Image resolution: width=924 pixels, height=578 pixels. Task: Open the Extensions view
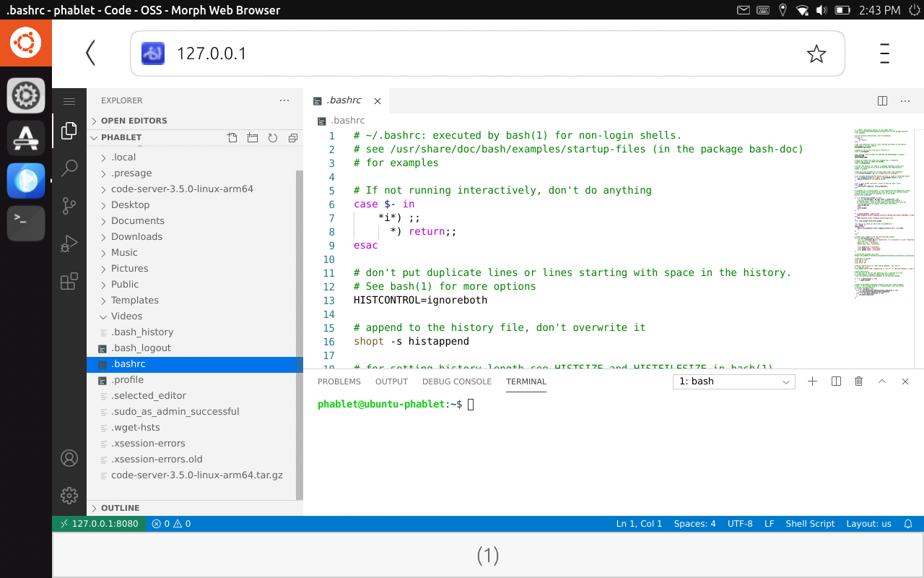point(69,281)
